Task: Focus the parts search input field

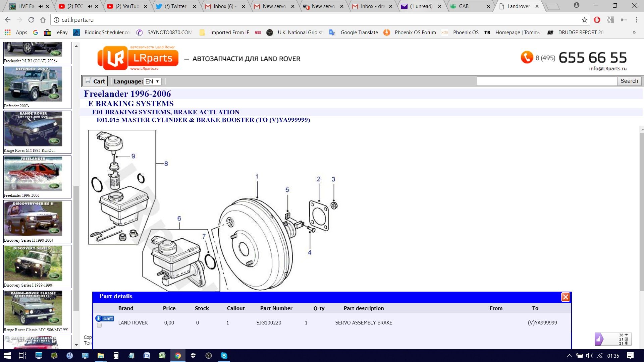Action: click(547, 81)
